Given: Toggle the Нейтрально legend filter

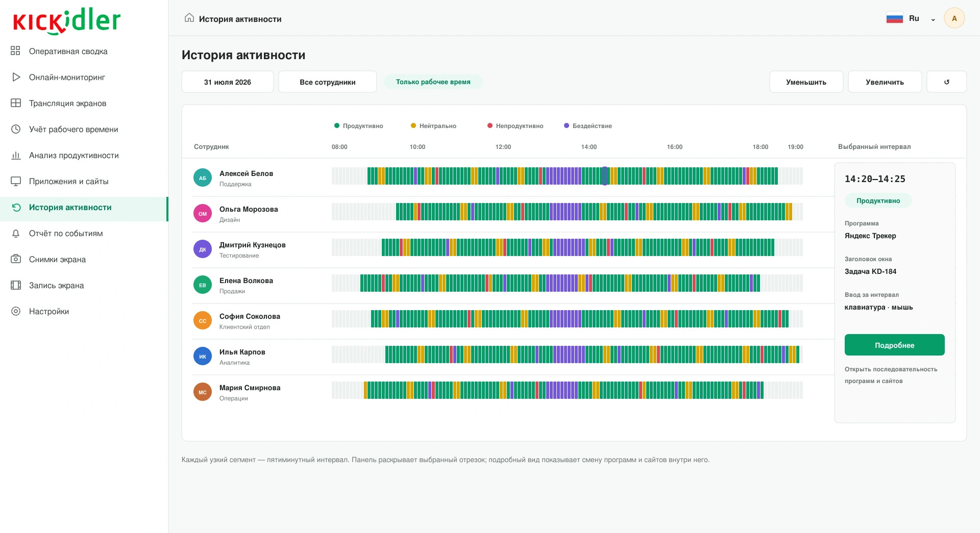Looking at the screenshot, I should (433, 126).
